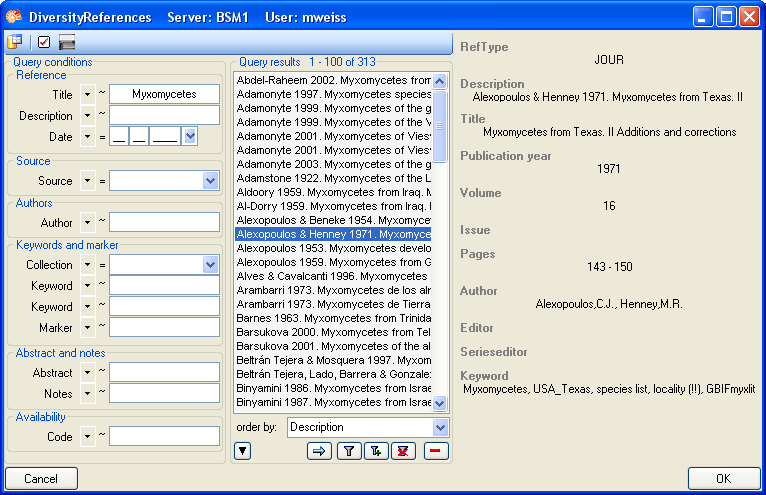Click the results list scrollbar down arrow
The image size is (766, 495).
pyautogui.click(x=440, y=403)
